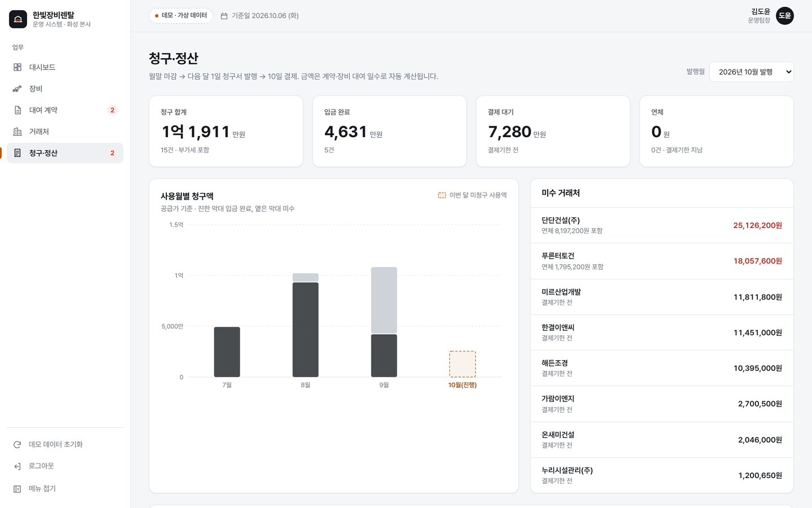The image size is (812, 508).
Task: Click the amount 1,200,650원
Action: pyautogui.click(x=760, y=475)
